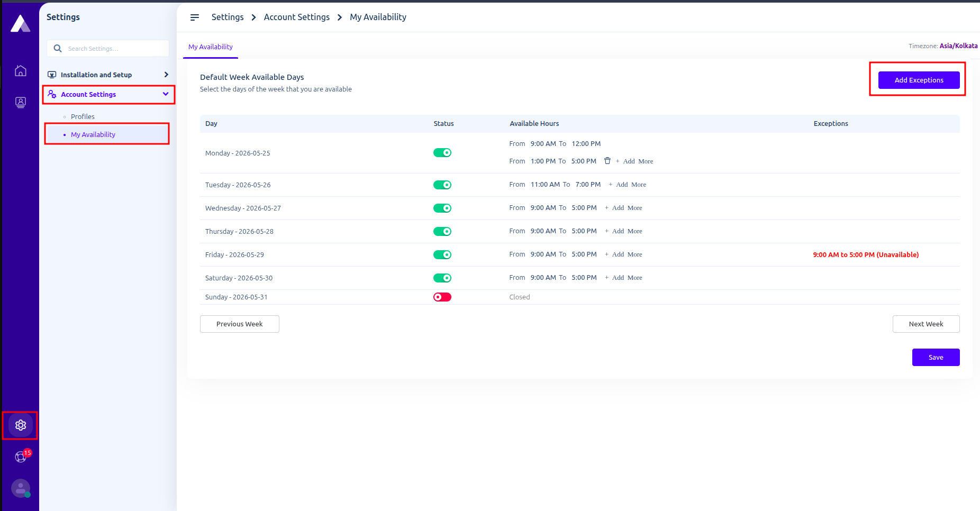Enable Sunday availability toggle
The width and height of the screenshot is (980, 511).
pyautogui.click(x=442, y=297)
